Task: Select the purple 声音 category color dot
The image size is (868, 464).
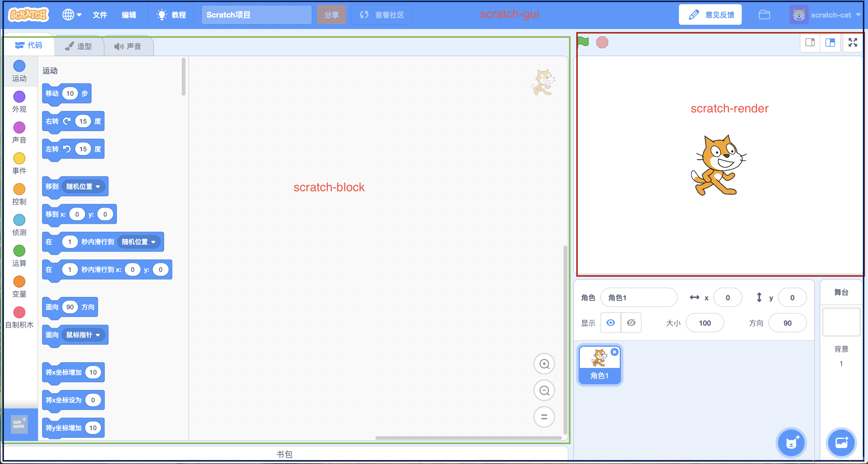Action: pyautogui.click(x=19, y=127)
